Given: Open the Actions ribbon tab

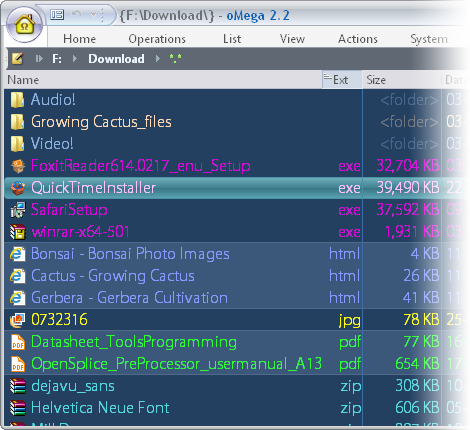Looking at the screenshot, I should tap(358, 39).
